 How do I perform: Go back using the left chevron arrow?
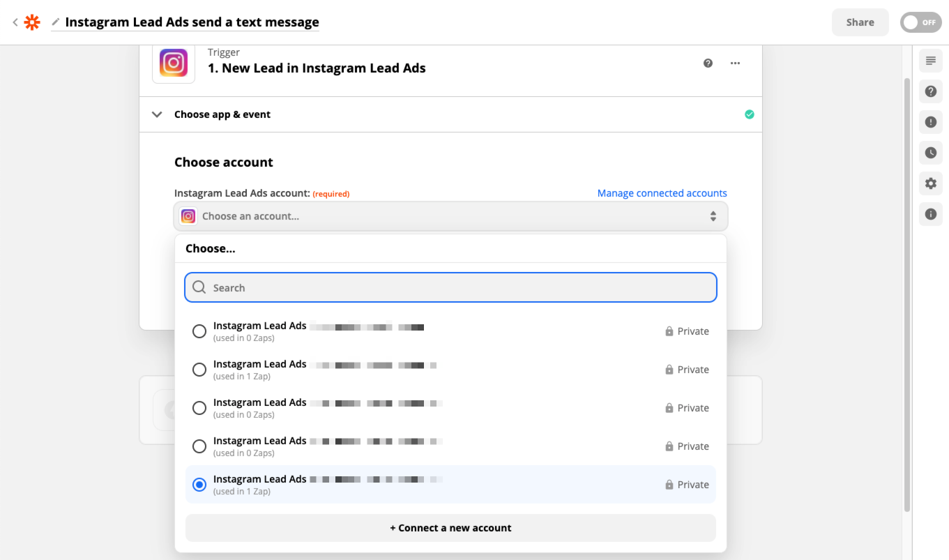point(15,22)
